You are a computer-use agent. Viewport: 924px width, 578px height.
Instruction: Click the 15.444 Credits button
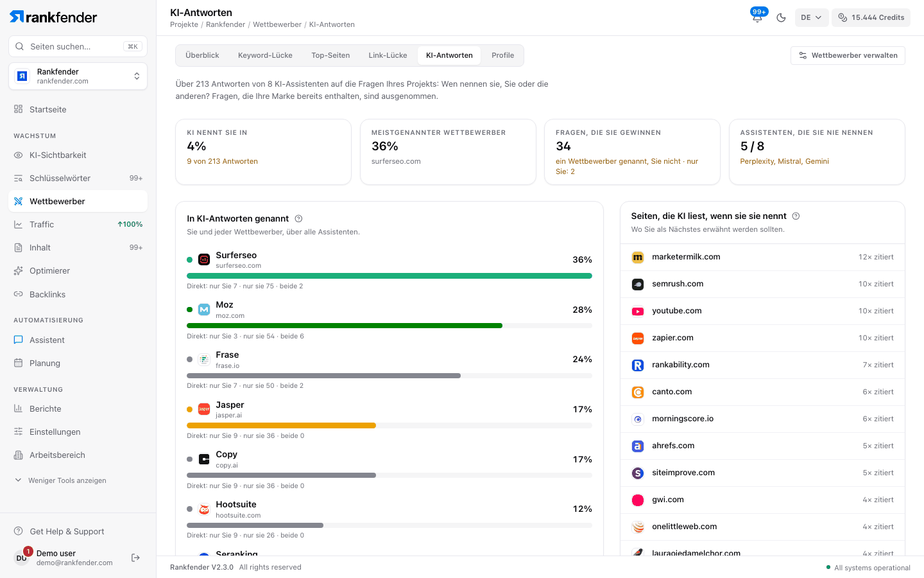coord(871,17)
